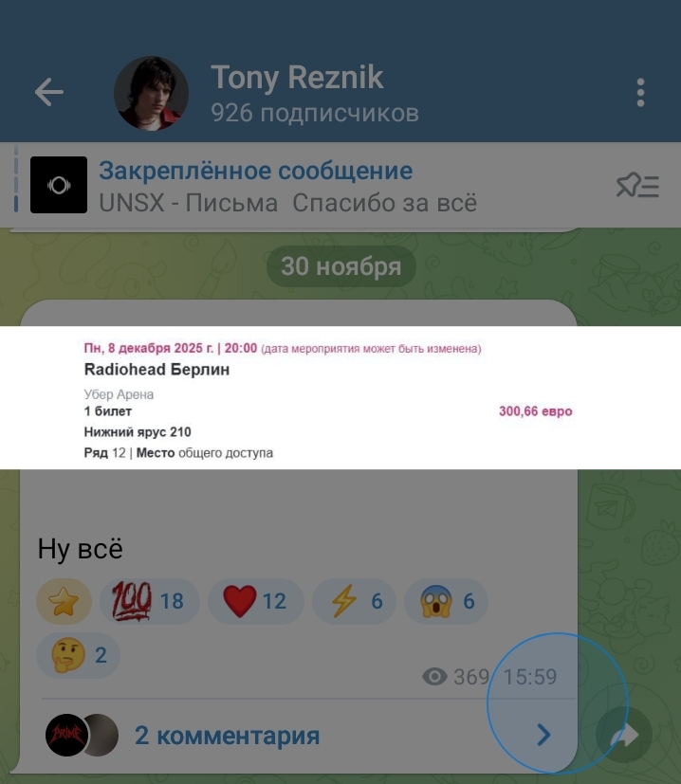Open the three-dot channel menu
The height and width of the screenshot is (784, 681).
640,93
